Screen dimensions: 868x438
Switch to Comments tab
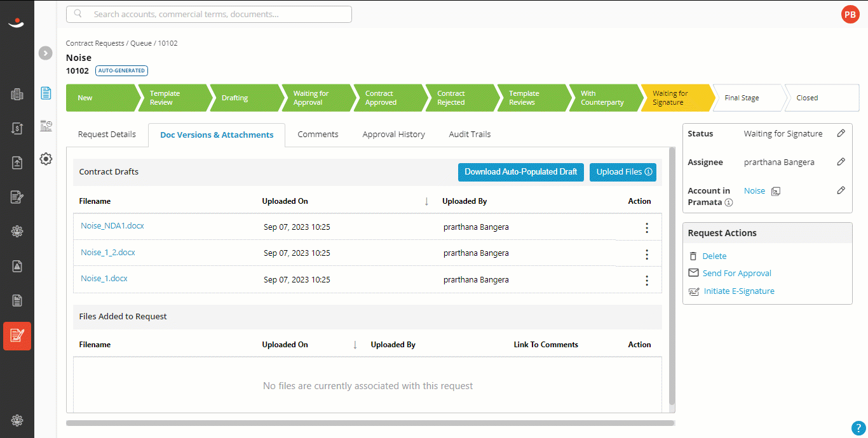[x=318, y=134]
